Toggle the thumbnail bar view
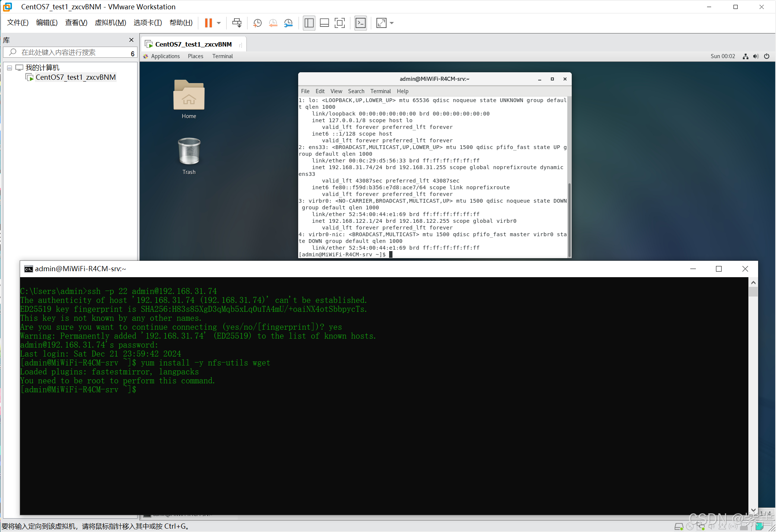 (324, 23)
